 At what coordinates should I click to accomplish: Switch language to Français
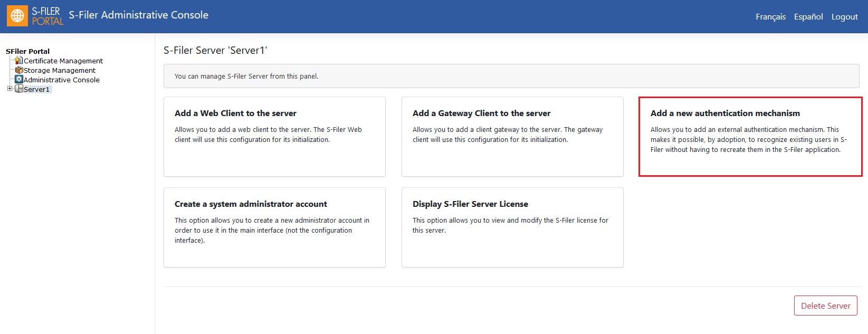pyautogui.click(x=770, y=17)
